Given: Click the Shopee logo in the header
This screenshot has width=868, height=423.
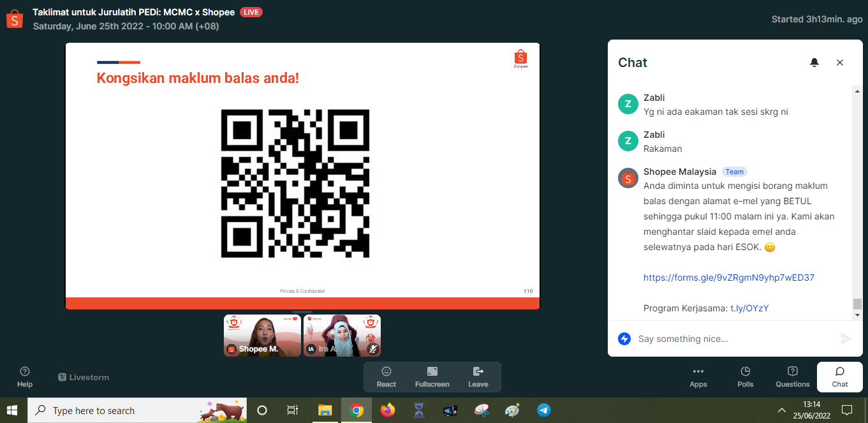Looking at the screenshot, I should coord(15,19).
